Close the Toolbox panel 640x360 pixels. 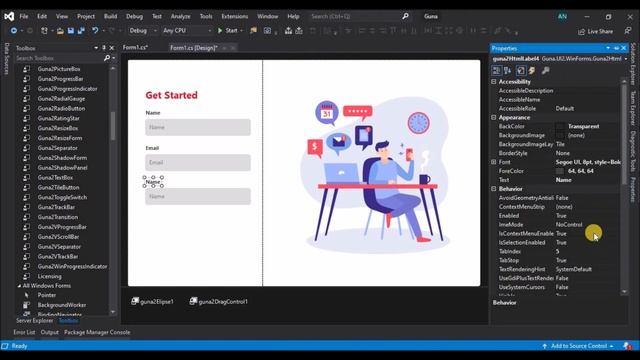pyautogui.click(x=112, y=48)
